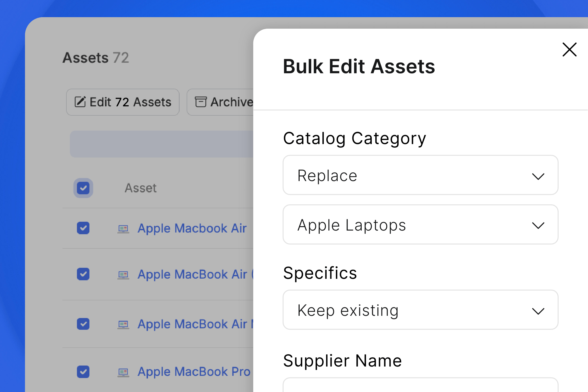
Task: Click third MacBook Air row checkbox
Action: (x=83, y=324)
